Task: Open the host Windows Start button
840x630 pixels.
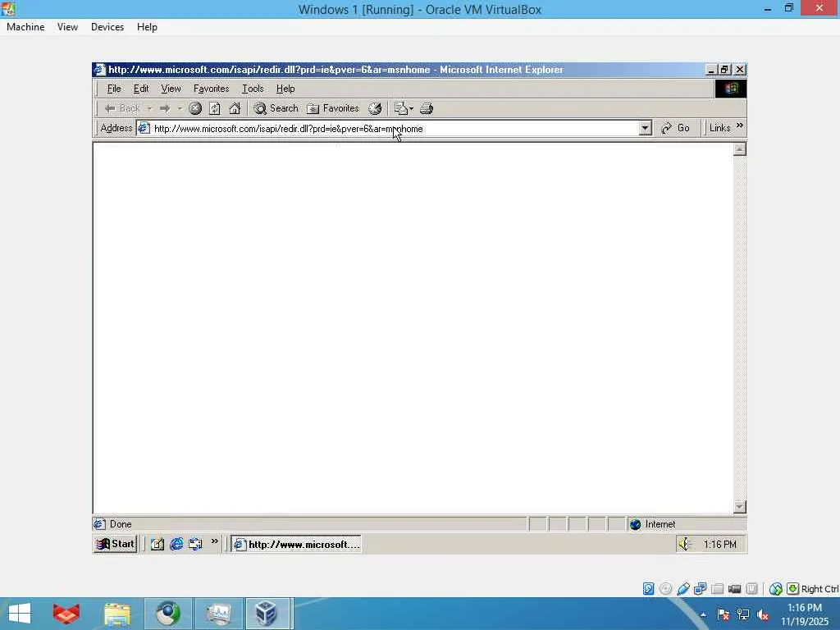Action: coord(20,614)
